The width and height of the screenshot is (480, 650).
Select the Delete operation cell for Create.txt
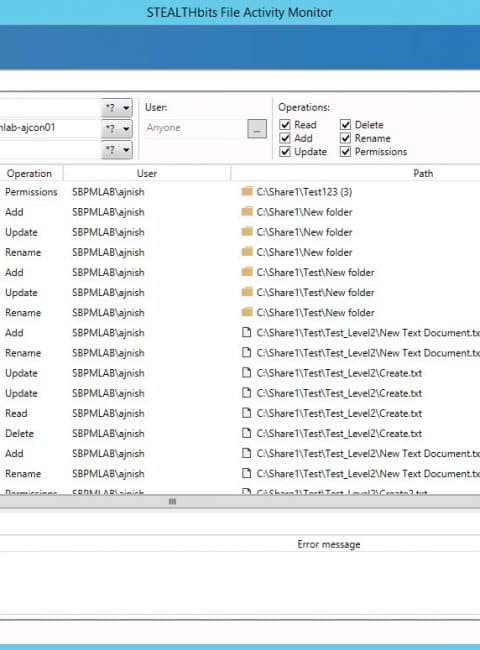19,434
